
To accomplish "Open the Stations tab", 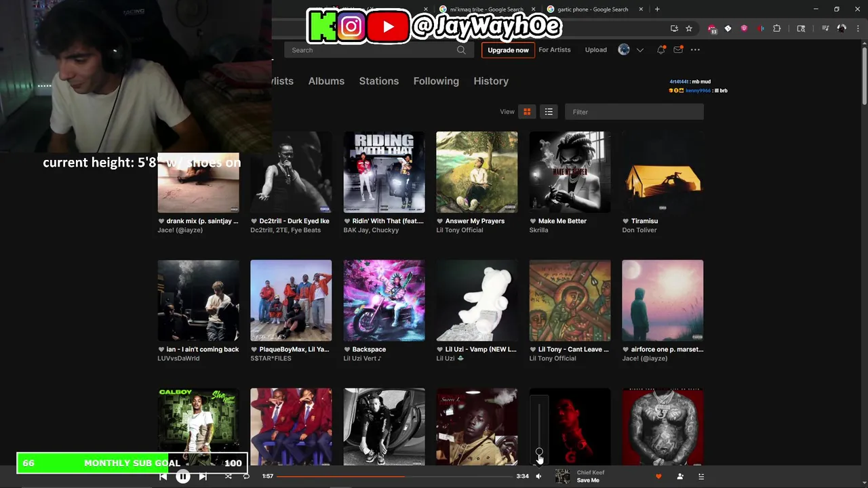I will 379,81.
